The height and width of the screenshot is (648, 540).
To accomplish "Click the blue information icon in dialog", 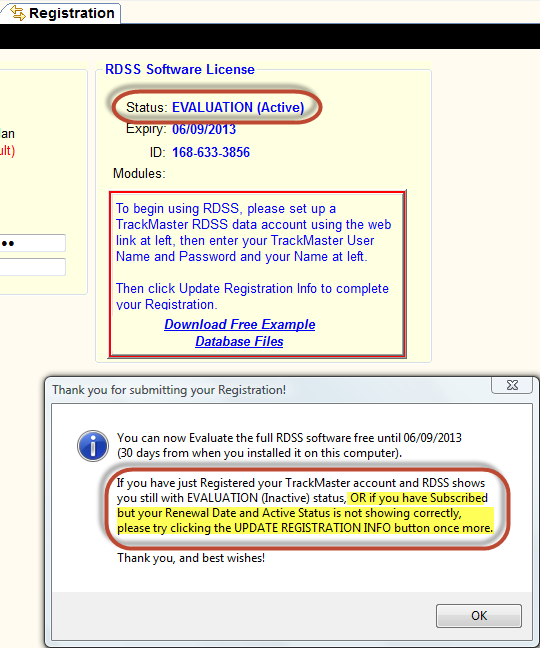I will [x=93, y=446].
